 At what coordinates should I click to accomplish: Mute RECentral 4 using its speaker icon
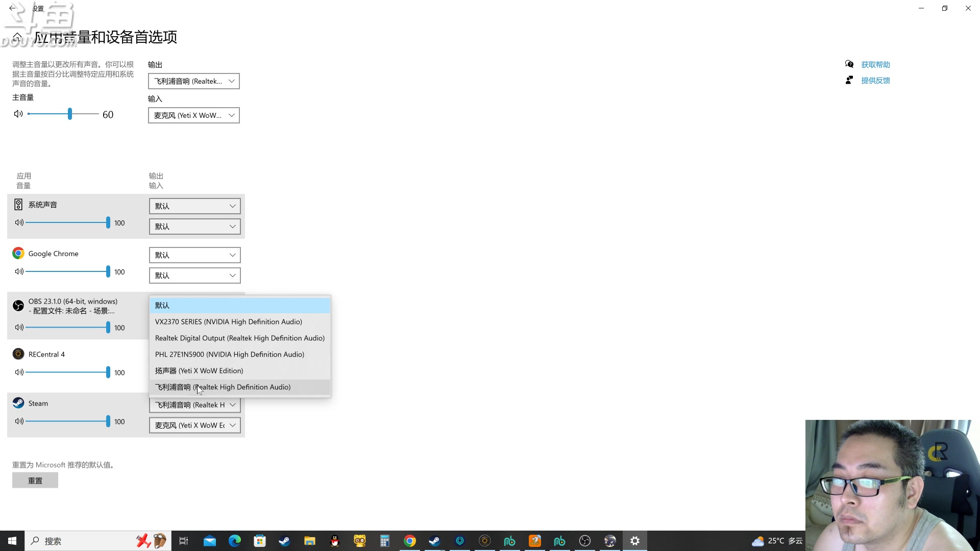(x=19, y=372)
